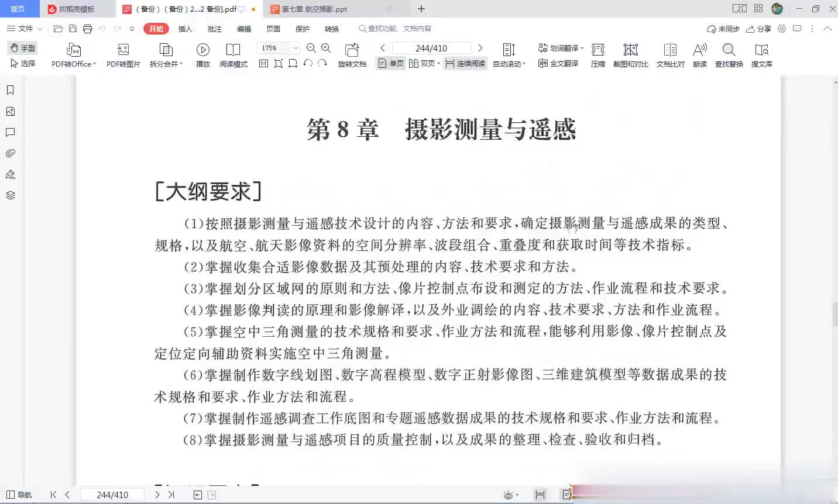Click the 旋转文档 rotate document icon

[352, 50]
